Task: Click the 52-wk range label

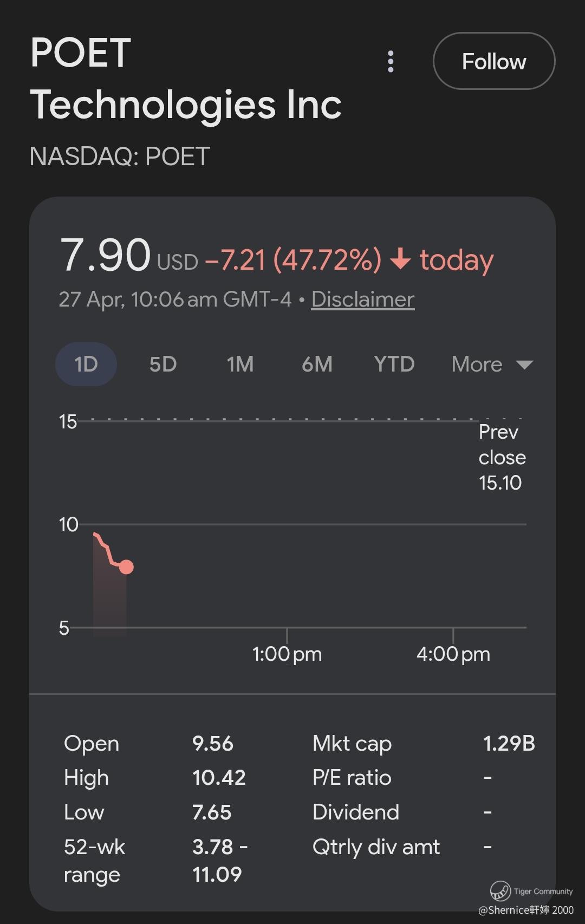Action: pyautogui.click(x=94, y=861)
